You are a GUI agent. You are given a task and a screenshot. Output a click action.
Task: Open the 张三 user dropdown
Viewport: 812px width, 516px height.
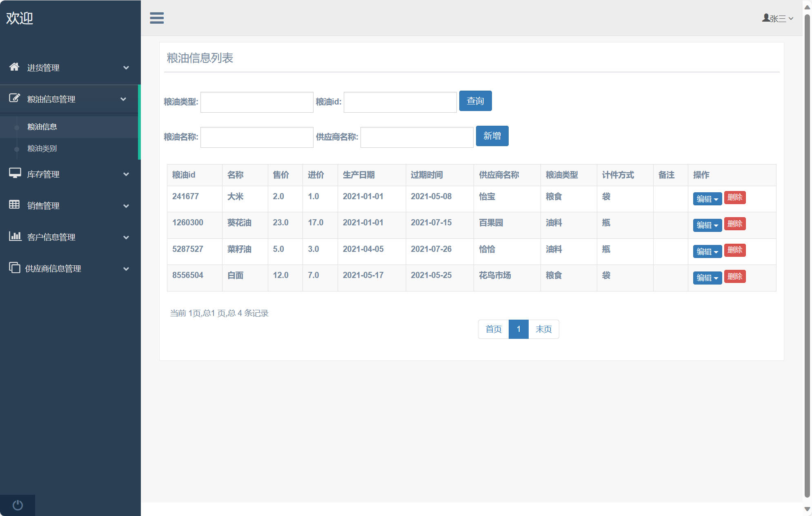pyautogui.click(x=777, y=18)
